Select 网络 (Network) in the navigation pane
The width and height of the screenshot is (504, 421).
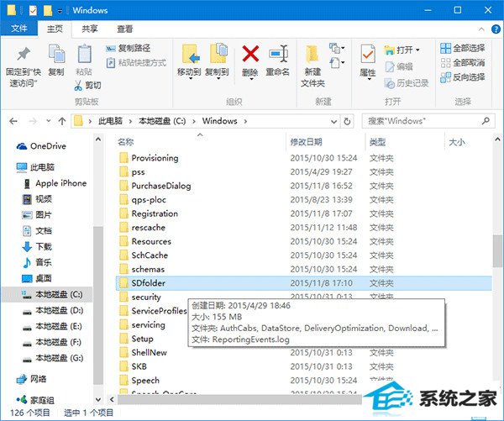31,379
